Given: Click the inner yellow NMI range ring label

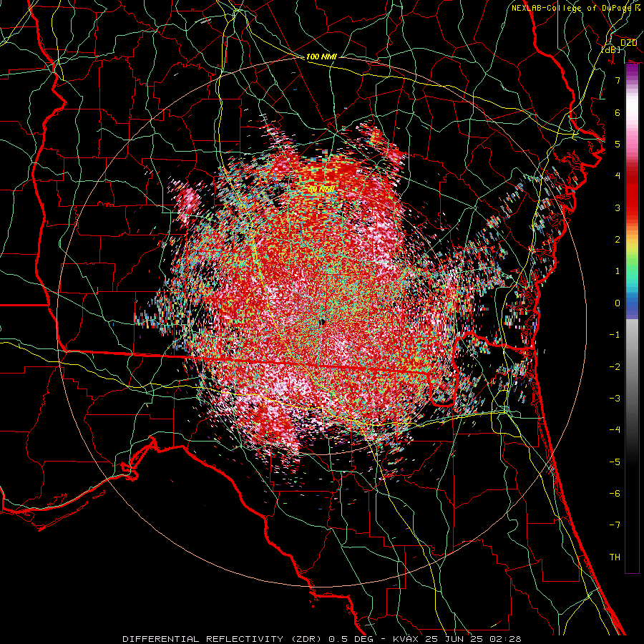Looking at the screenshot, I should (321, 190).
